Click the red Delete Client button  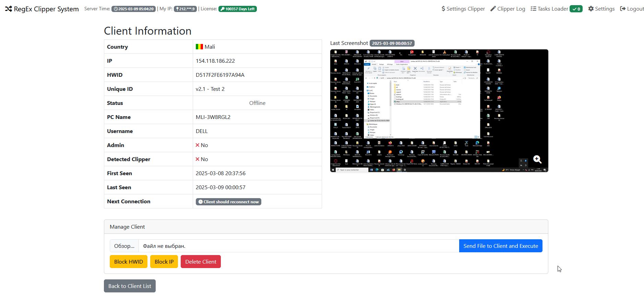(x=201, y=262)
